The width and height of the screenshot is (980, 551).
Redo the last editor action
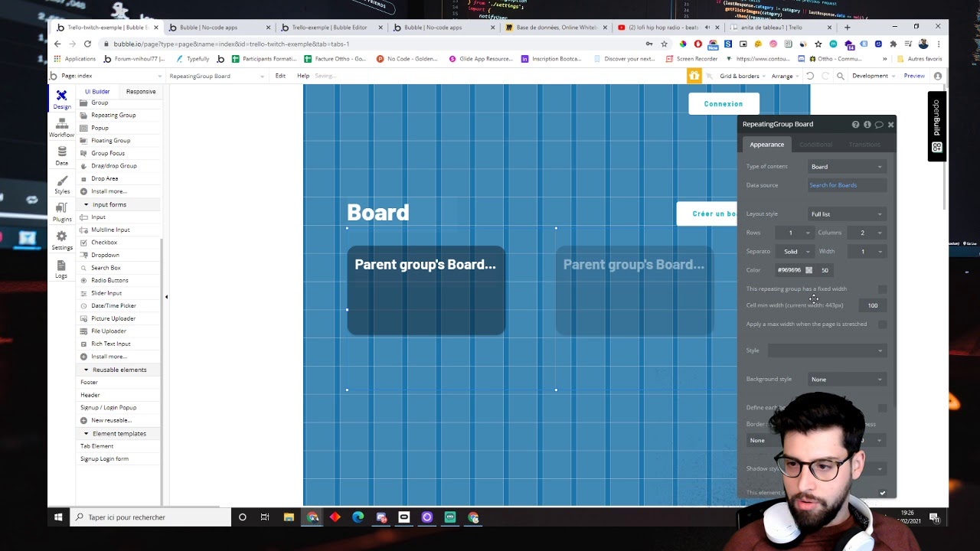pyautogui.click(x=825, y=76)
